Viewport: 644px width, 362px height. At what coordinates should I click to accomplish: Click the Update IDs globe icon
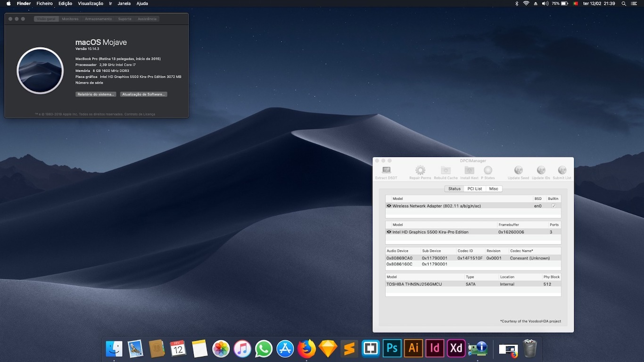pos(540,170)
